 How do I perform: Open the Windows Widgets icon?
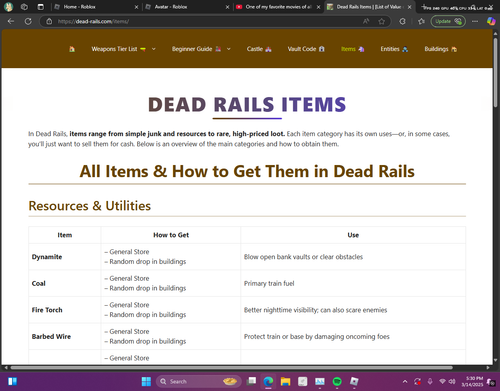(x=12, y=381)
